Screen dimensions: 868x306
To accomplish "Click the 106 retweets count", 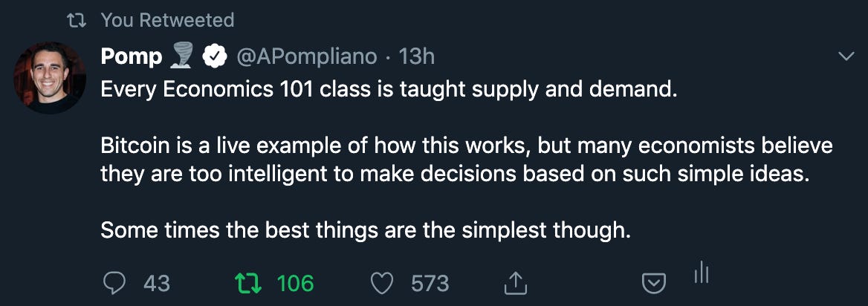I will (x=295, y=283).
